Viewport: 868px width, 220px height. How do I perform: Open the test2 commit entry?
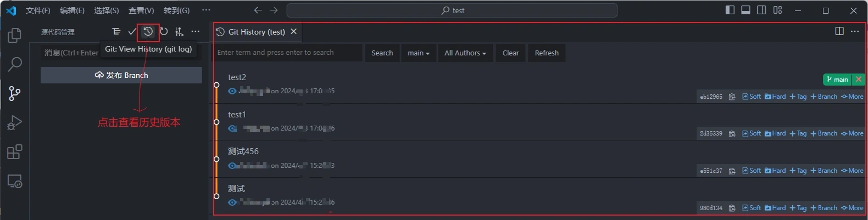pyautogui.click(x=237, y=77)
